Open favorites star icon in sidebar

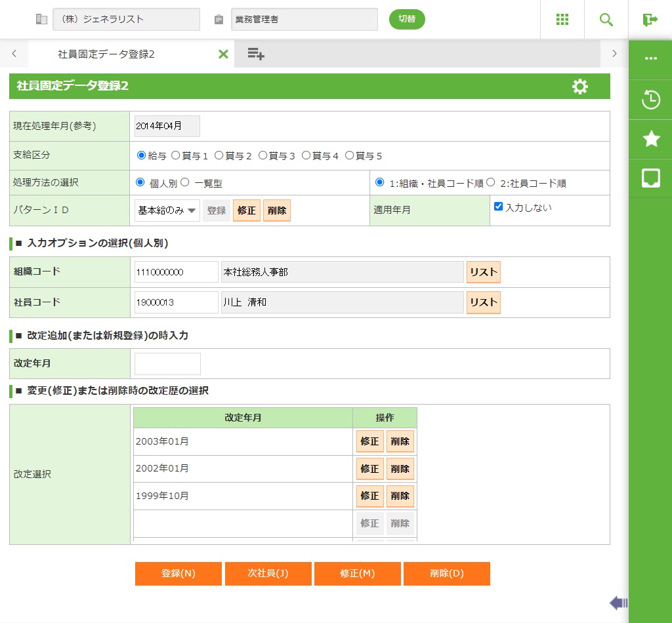pyautogui.click(x=650, y=138)
